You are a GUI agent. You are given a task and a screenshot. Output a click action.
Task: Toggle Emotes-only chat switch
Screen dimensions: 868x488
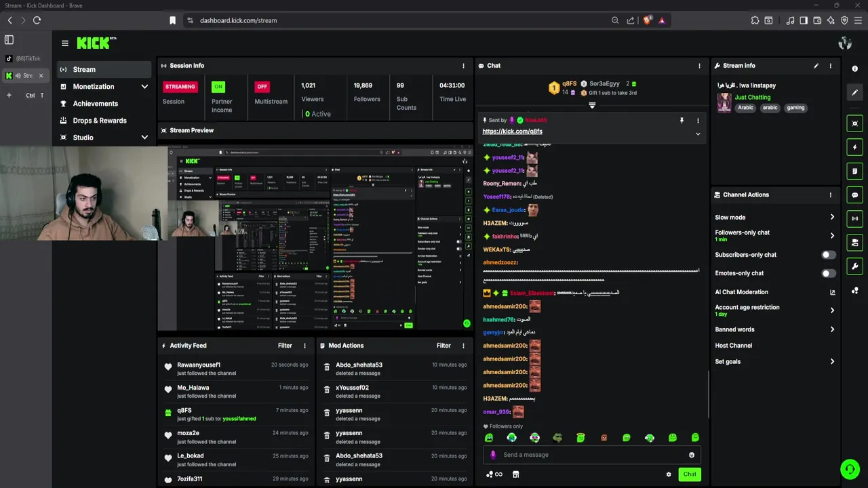(829, 273)
